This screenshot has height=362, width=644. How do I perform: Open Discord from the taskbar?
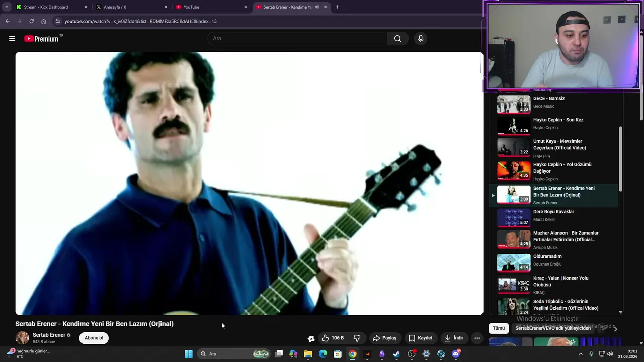(456, 354)
